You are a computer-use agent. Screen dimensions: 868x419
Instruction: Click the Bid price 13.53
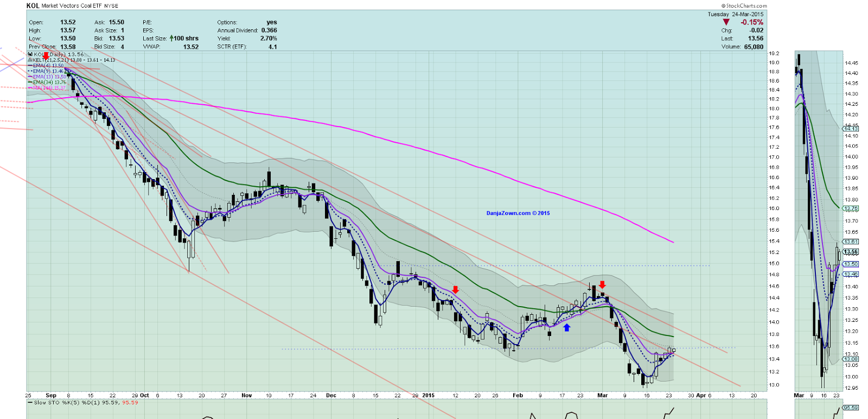click(x=117, y=39)
